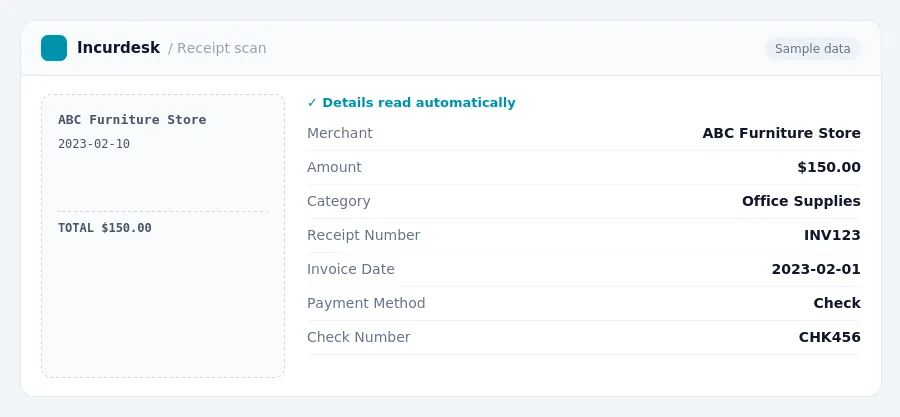Click the Incurdesk app name

pyautogui.click(x=118, y=48)
